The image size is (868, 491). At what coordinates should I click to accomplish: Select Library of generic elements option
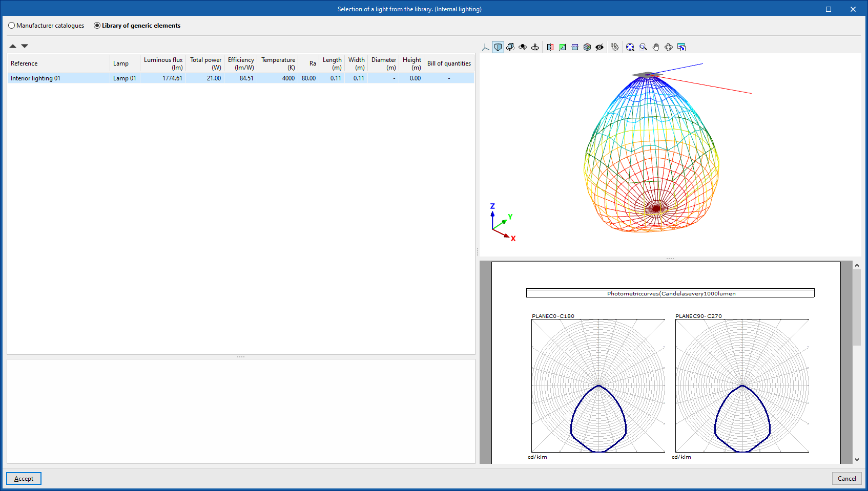(97, 26)
